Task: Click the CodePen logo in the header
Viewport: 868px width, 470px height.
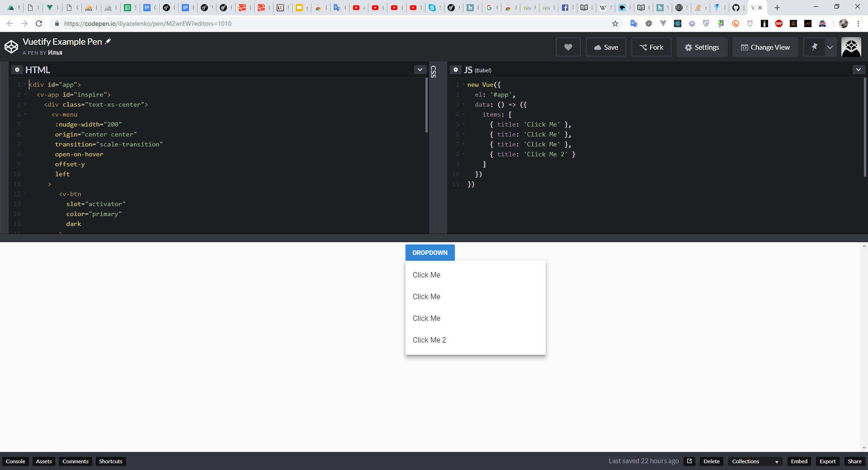Action: [x=11, y=47]
